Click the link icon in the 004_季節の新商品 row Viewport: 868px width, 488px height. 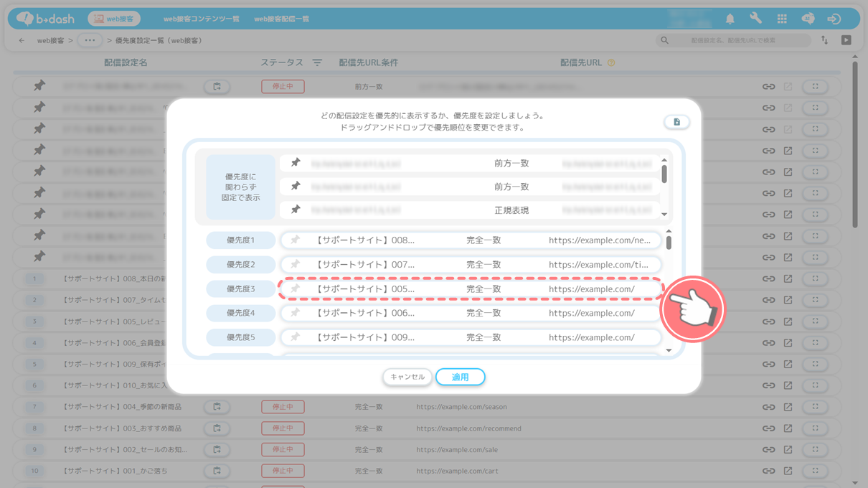(768, 407)
